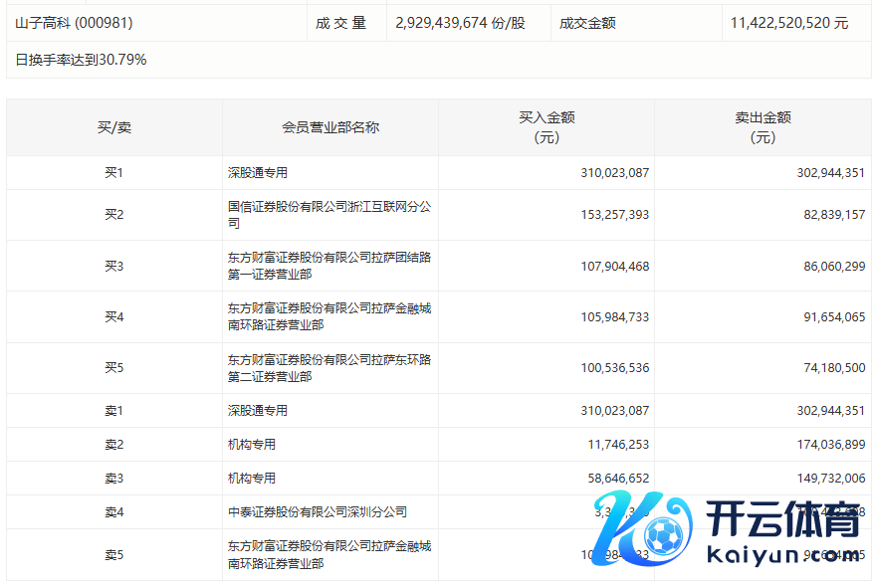Viewport: 875px width, 588px height.
Task: Click 东方财富拉萨东环路第二证券营业部 entry
Action: point(329,368)
